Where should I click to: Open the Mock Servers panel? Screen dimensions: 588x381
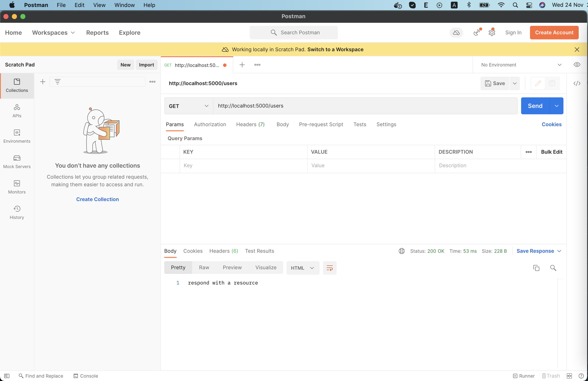pyautogui.click(x=17, y=161)
